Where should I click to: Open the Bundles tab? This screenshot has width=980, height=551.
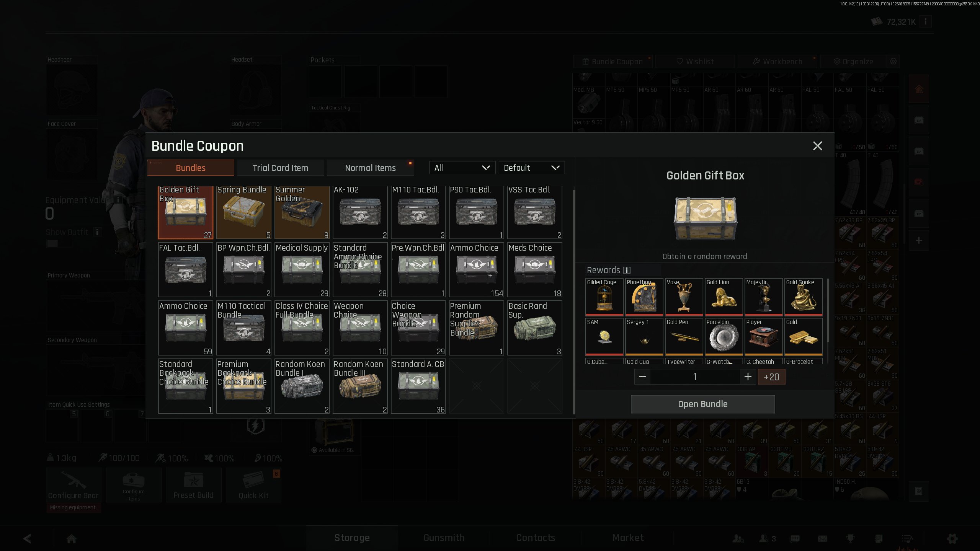191,168
